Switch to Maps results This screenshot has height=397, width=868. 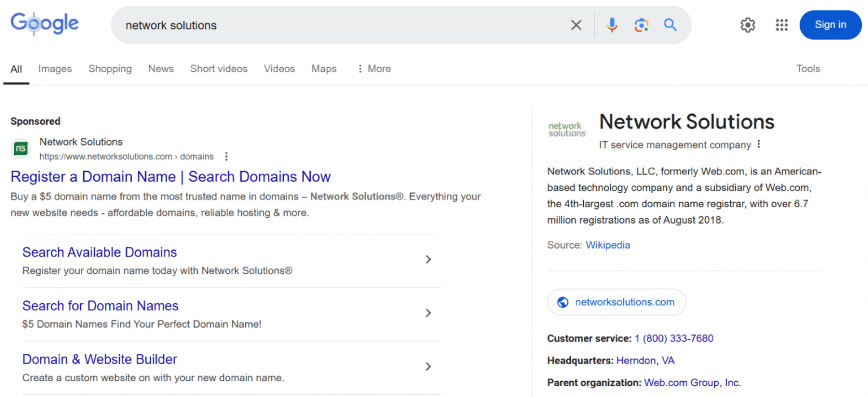click(x=324, y=68)
